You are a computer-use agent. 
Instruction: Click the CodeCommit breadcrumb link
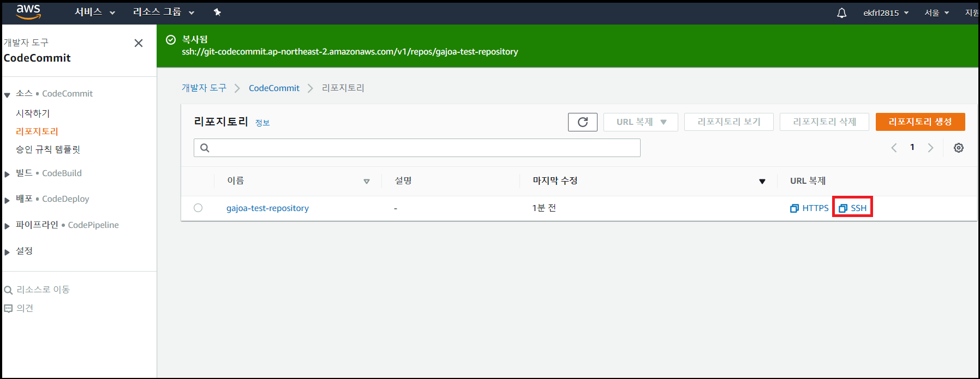tap(274, 88)
